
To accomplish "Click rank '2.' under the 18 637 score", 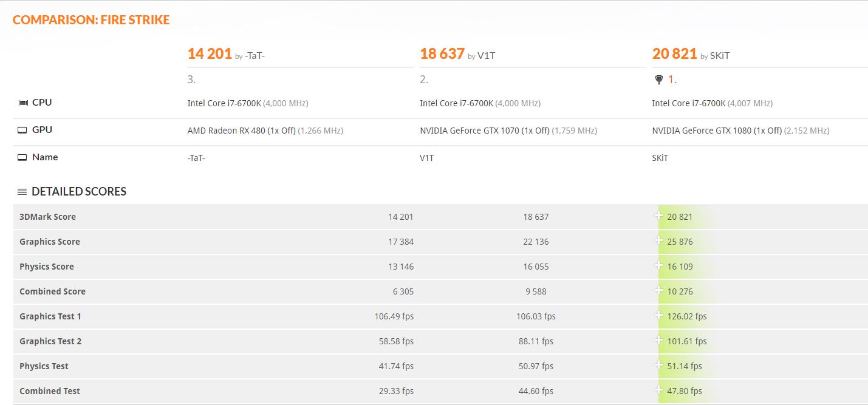I will (x=424, y=80).
